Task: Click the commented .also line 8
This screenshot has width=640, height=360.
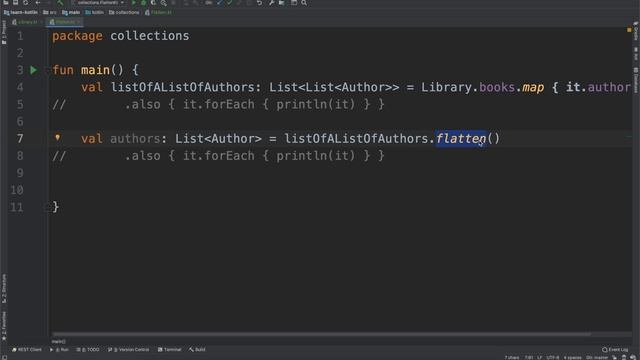Action: (x=218, y=156)
